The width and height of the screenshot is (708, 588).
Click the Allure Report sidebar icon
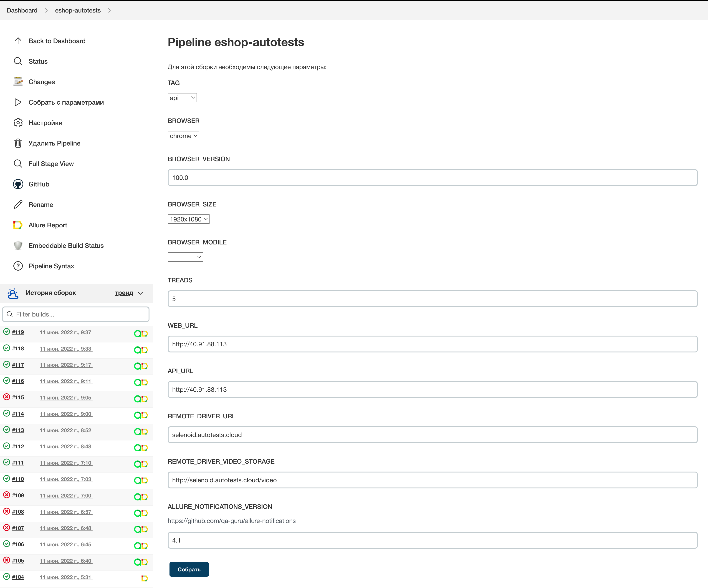[18, 225]
